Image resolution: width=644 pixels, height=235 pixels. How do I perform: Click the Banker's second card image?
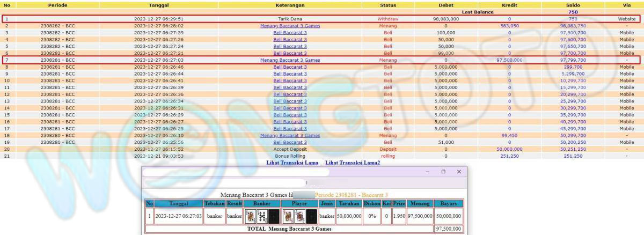coord(262,216)
